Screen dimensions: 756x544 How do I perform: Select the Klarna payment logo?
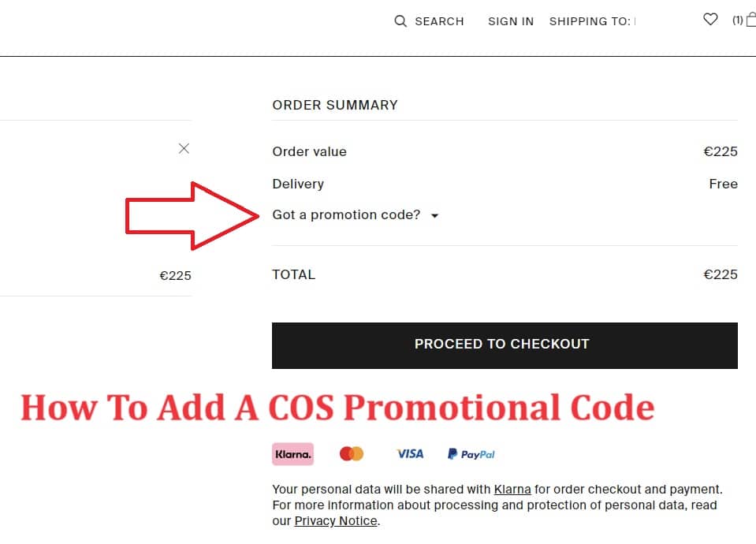click(292, 453)
